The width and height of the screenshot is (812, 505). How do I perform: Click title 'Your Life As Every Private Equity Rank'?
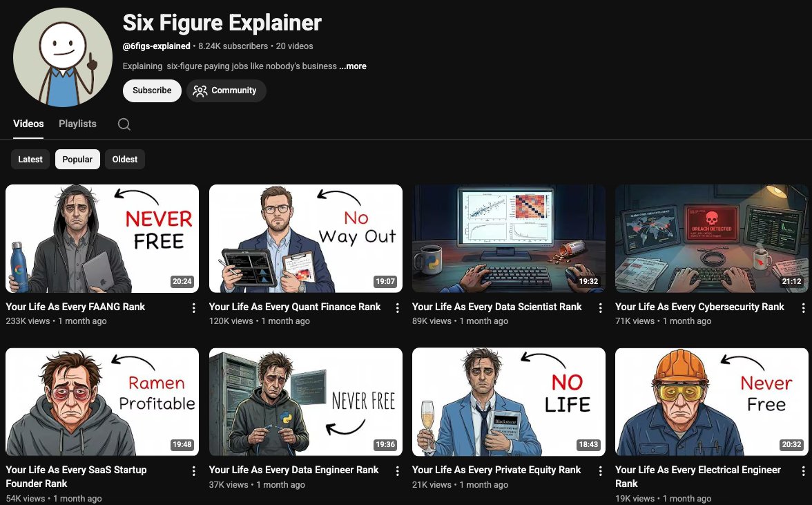496,470
